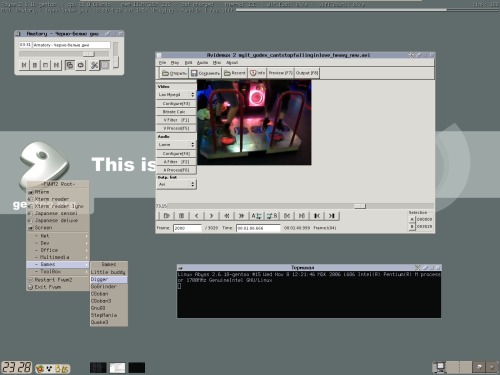The image size is (500, 375).
Task: Jump to last frame in Avidemux
Action: pyautogui.click(x=331, y=216)
